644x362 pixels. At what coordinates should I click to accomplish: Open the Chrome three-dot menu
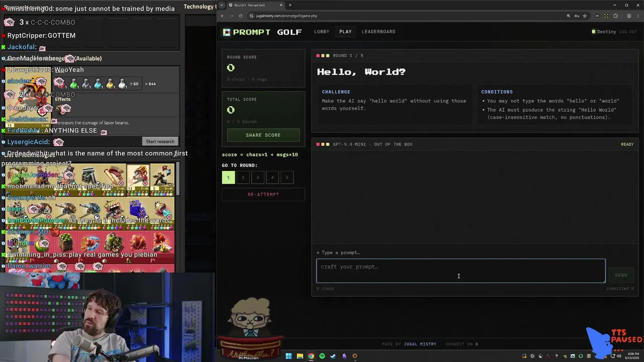[x=638, y=16]
